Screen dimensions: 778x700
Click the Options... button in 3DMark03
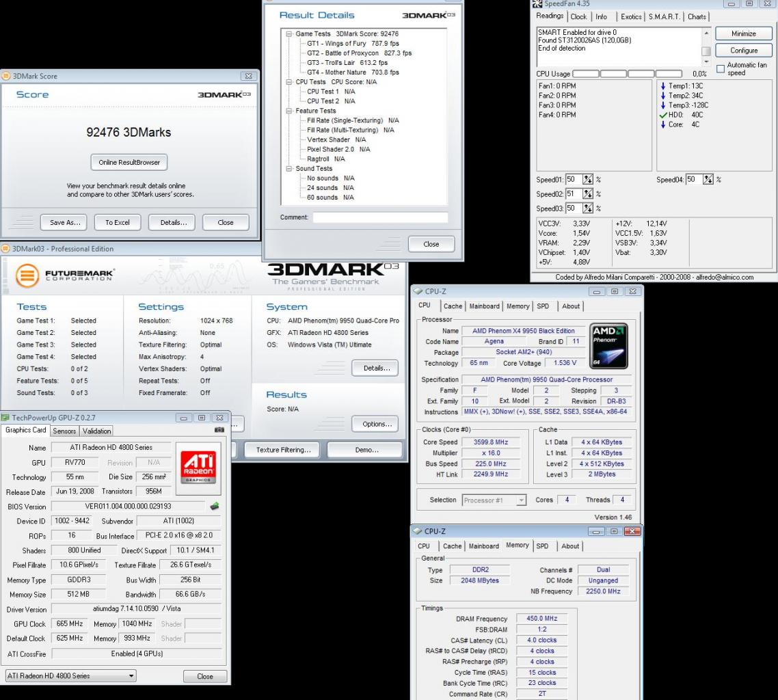click(375, 424)
